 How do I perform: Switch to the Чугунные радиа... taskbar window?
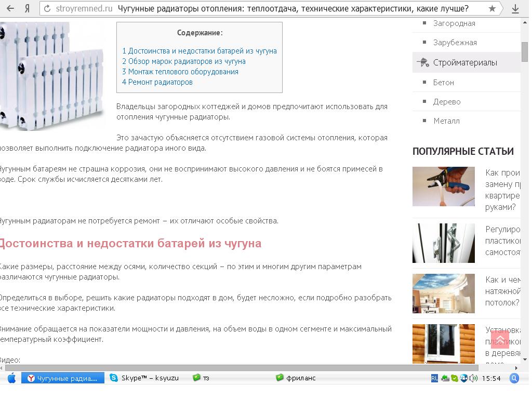tap(63, 378)
